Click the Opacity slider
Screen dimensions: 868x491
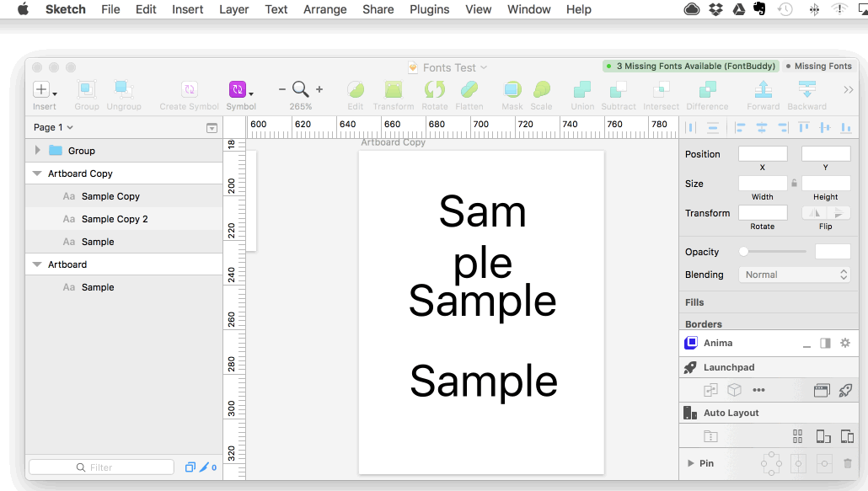coord(773,252)
